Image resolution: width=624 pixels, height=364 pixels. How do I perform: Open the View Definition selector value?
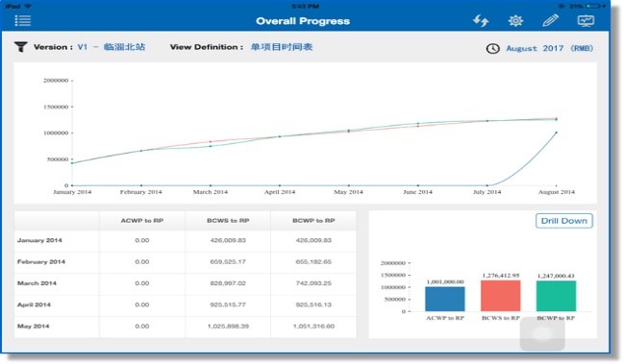[x=282, y=47]
